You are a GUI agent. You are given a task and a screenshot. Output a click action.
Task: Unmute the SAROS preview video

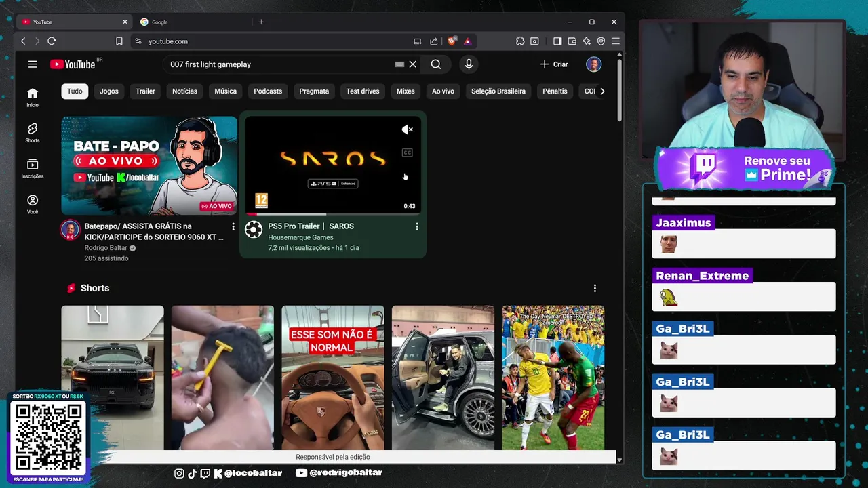(407, 129)
